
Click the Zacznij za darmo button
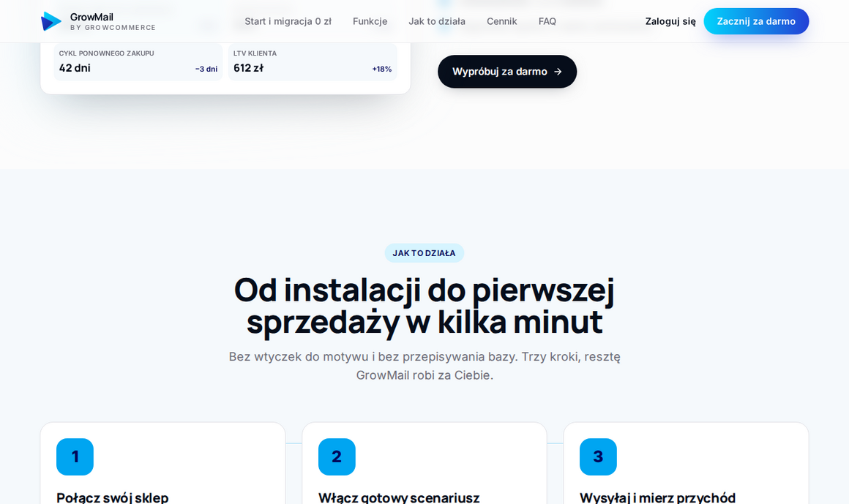[x=756, y=21]
